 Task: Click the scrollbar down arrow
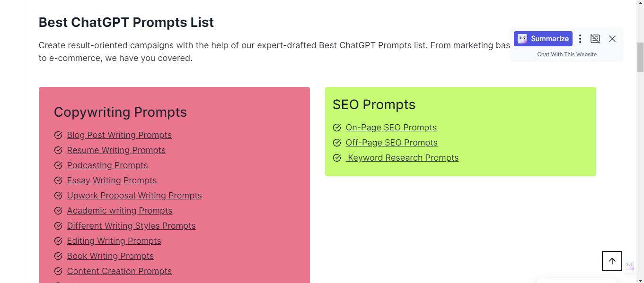(x=640, y=279)
